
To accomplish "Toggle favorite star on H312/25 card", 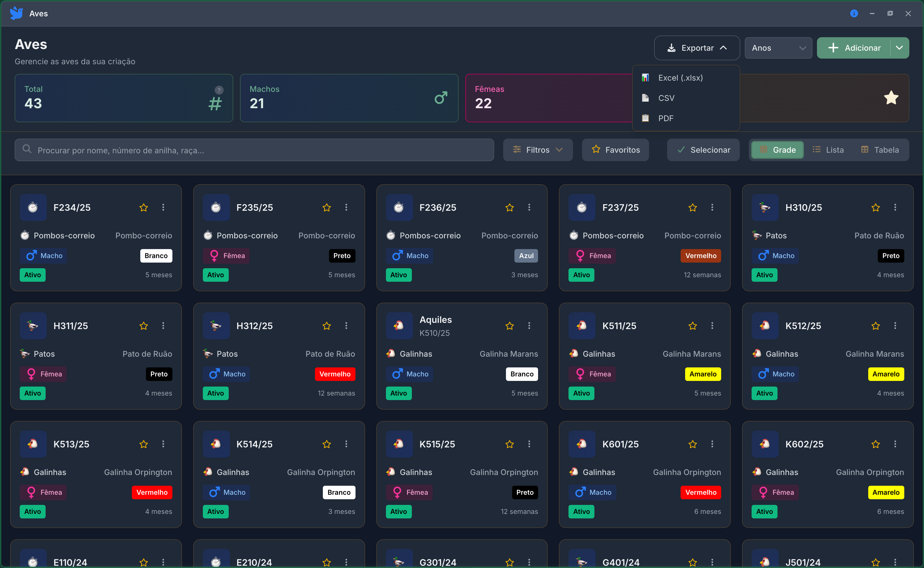I will (326, 326).
